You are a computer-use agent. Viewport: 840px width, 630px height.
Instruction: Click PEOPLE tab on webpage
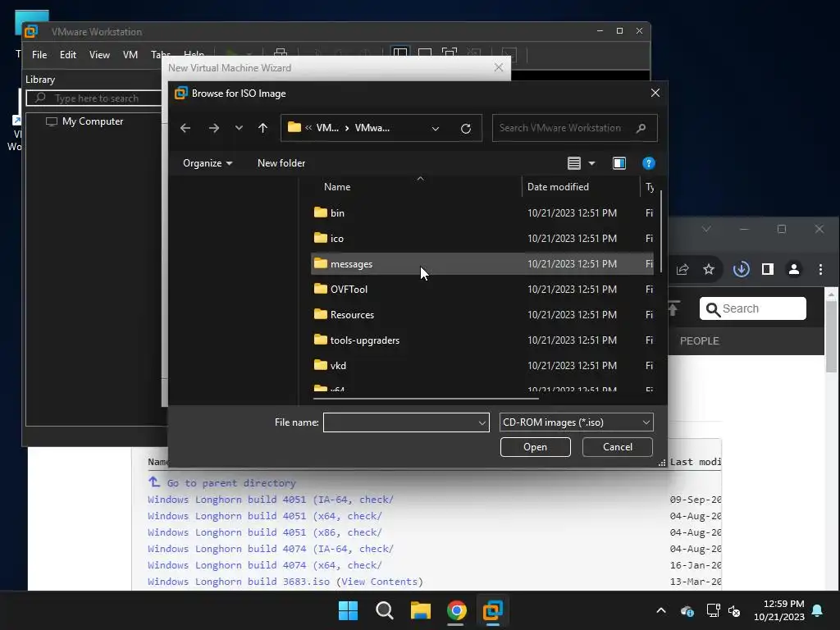pos(699,341)
